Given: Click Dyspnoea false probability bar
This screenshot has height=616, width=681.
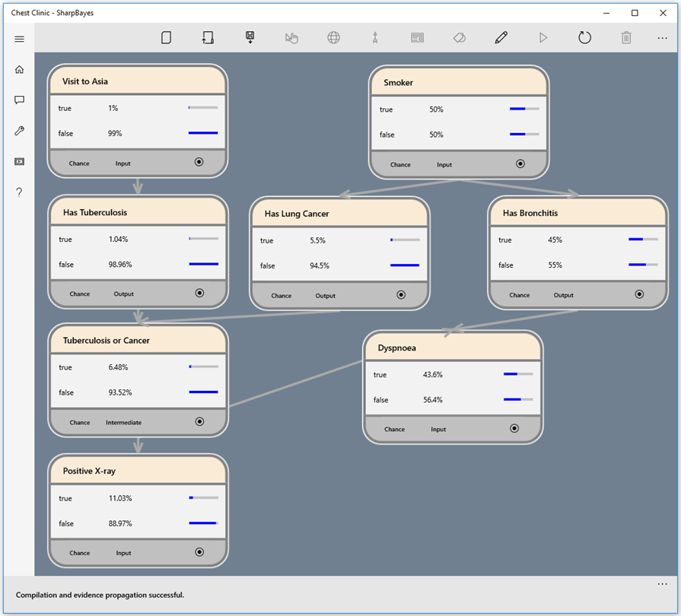Looking at the screenshot, I should (x=518, y=399).
